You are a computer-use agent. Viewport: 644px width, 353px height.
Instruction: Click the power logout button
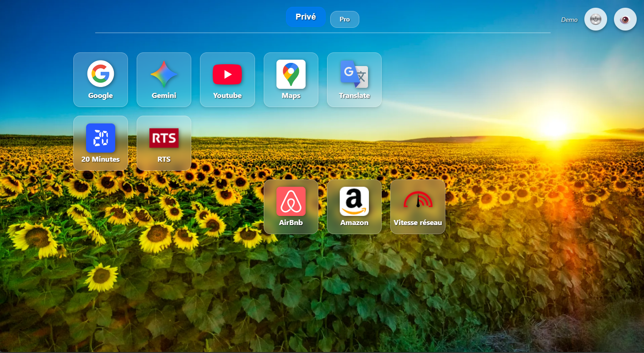(596, 20)
